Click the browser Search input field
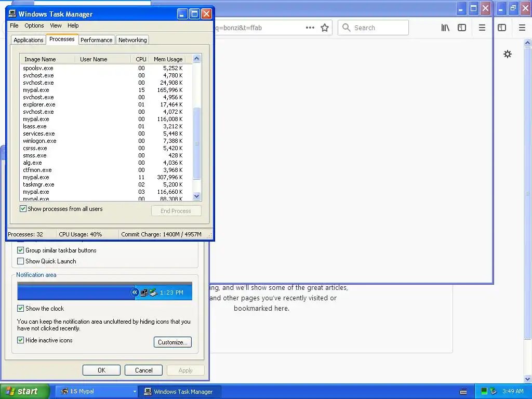 point(373,28)
